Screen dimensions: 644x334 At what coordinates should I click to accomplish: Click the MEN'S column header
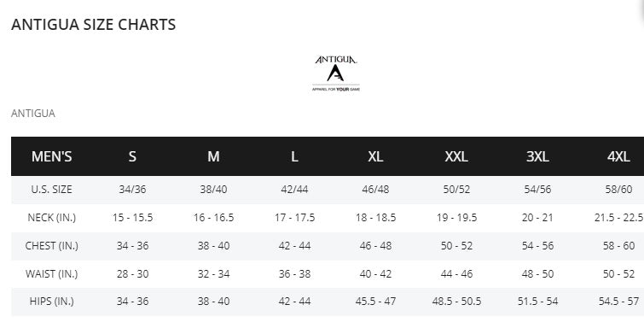(52, 156)
